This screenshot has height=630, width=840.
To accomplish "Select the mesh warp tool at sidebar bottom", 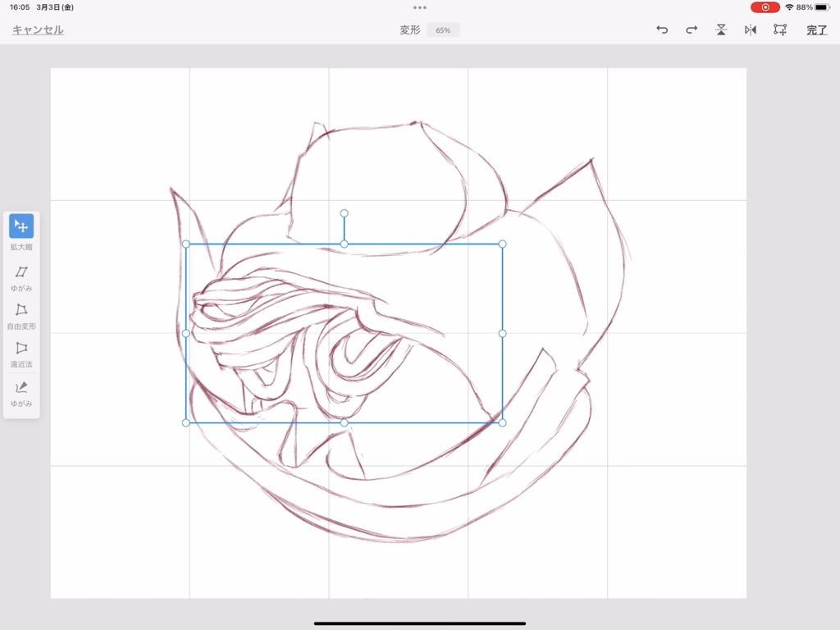I will [x=21, y=389].
